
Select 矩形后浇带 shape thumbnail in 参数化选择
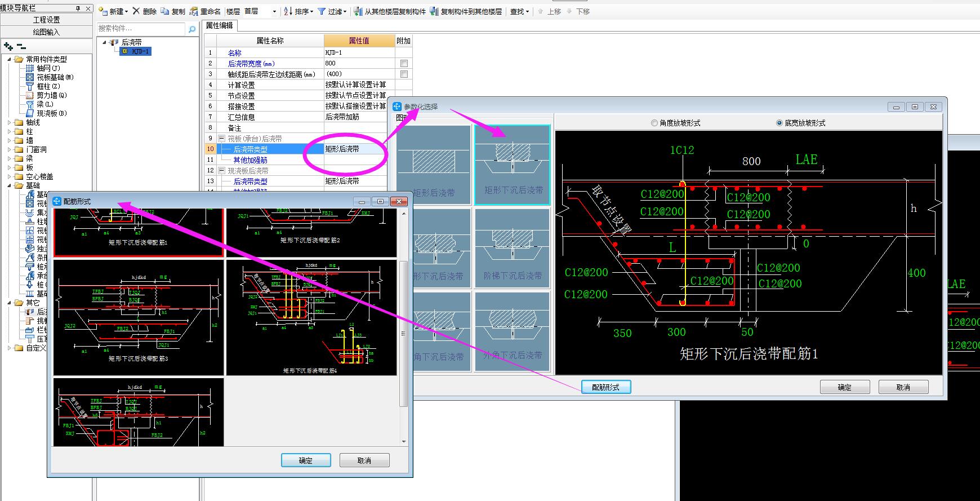pyautogui.click(x=434, y=165)
